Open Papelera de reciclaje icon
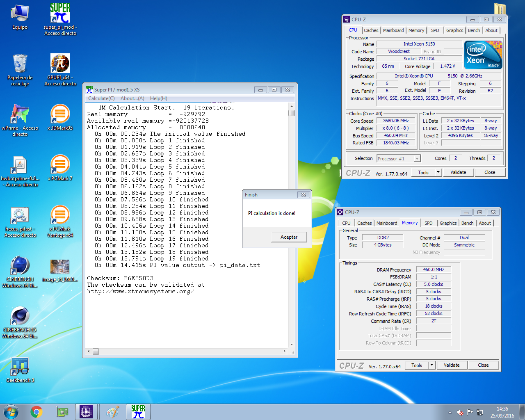 coord(20,70)
